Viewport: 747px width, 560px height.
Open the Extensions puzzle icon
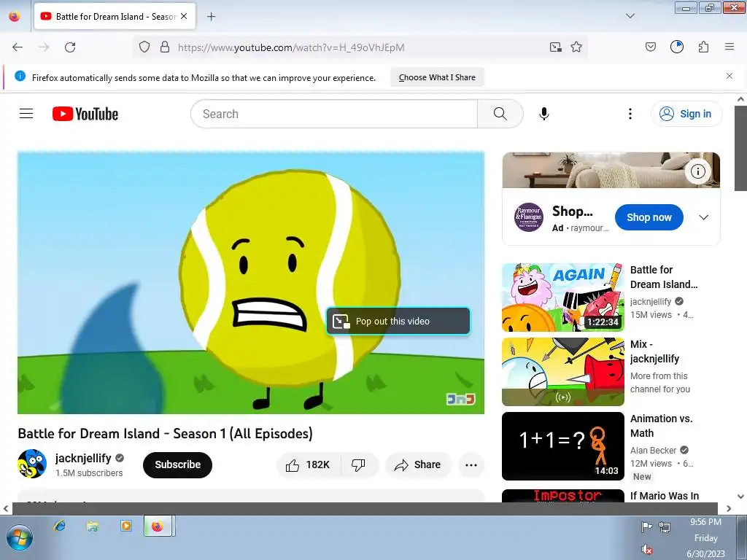point(703,47)
